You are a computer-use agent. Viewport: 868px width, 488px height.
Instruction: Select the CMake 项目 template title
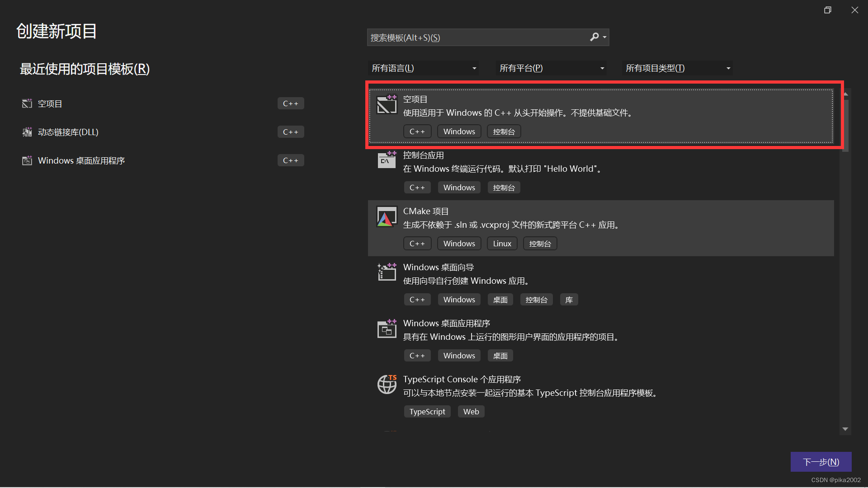click(425, 211)
